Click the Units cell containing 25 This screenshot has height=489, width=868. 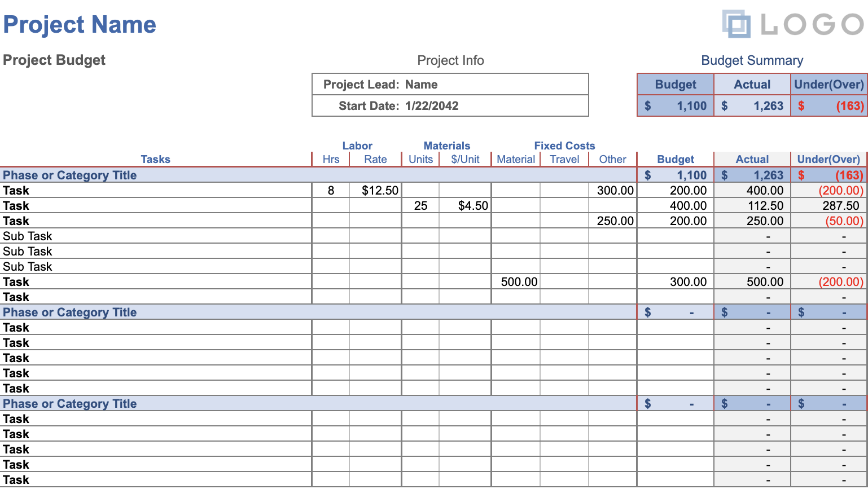click(420, 206)
